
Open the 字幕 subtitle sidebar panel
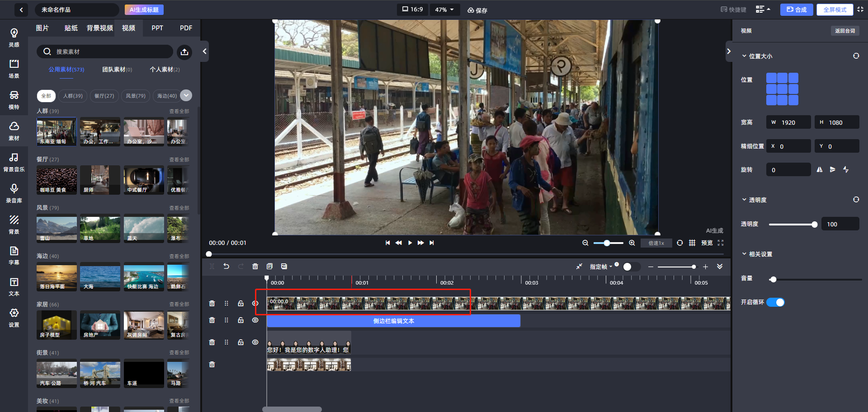[x=14, y=255]
